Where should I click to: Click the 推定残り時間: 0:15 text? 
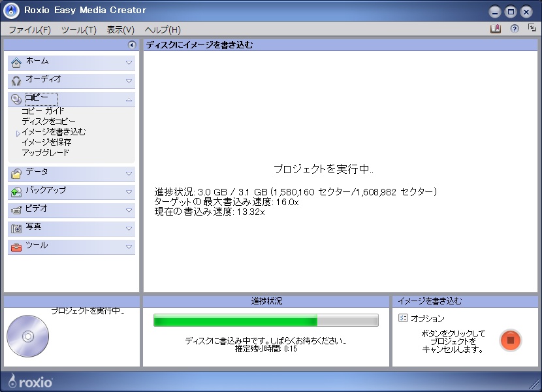tap(266, 349)
